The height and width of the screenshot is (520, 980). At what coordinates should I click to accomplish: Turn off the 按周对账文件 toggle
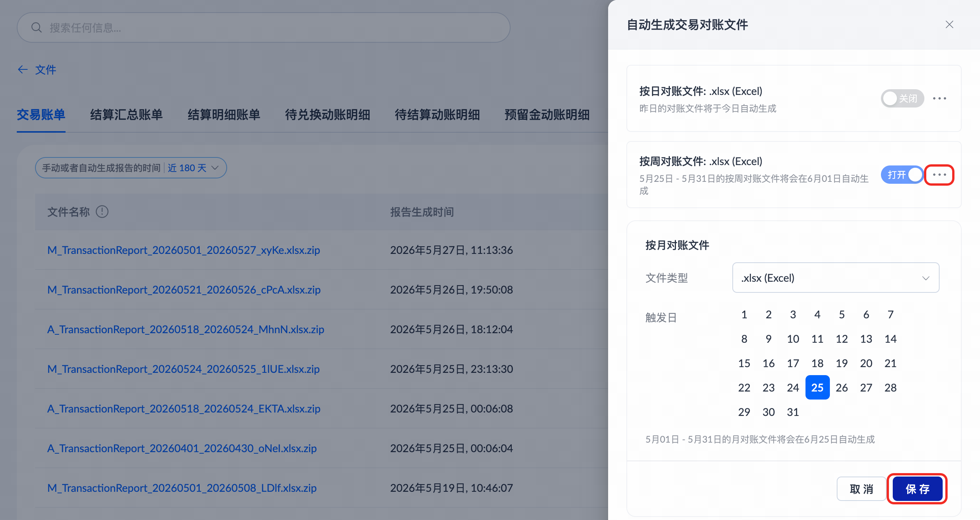902,175
